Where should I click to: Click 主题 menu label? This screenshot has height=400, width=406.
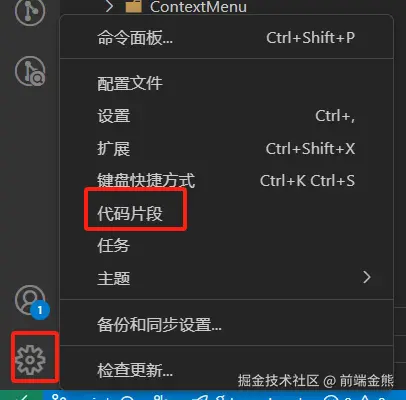(x=114, y=278)
